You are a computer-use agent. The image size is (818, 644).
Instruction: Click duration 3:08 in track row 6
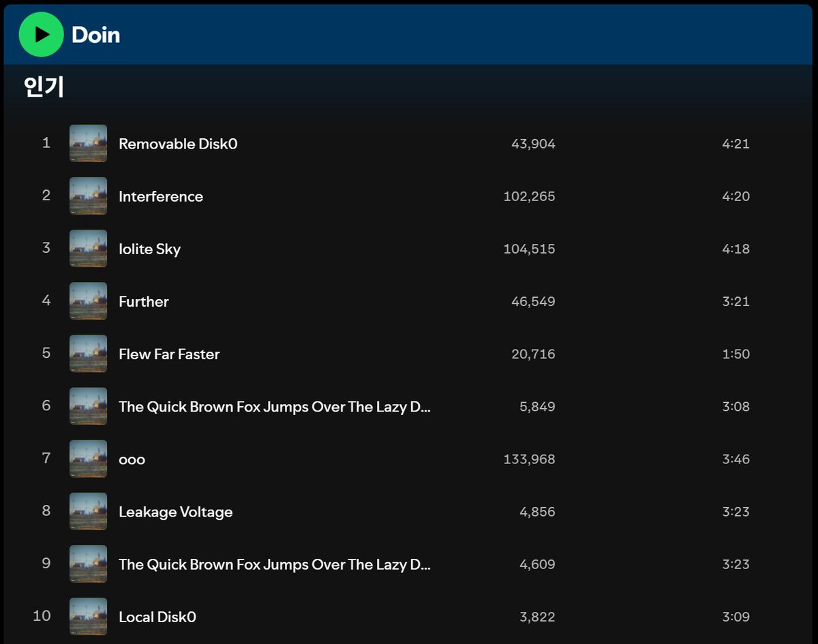pyautogui.click(x=736, y=407)
